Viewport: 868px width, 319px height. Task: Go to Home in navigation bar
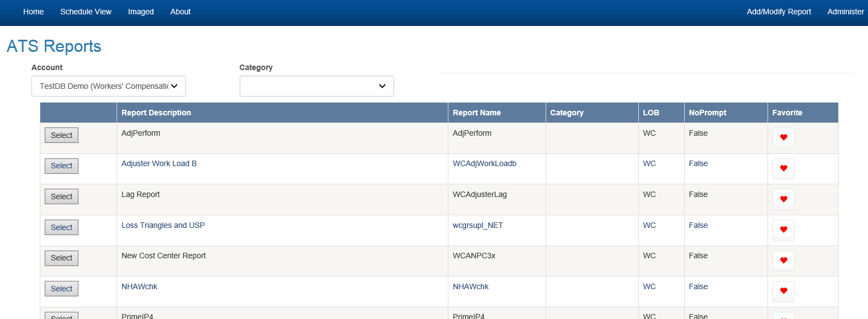(x=33, y=12)
